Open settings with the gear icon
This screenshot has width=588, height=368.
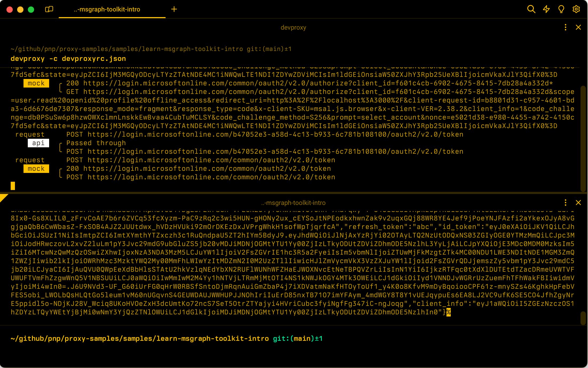[x=576, y=9]
